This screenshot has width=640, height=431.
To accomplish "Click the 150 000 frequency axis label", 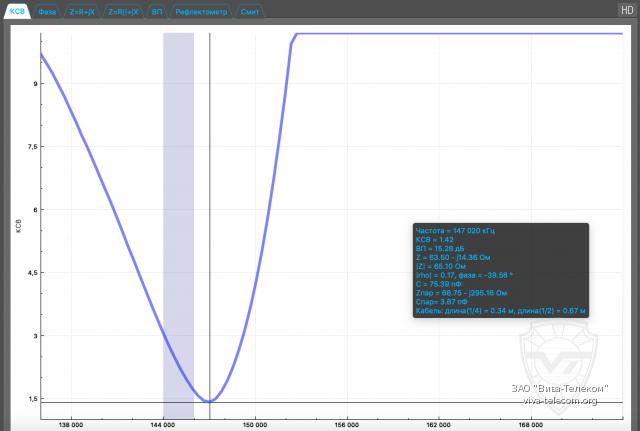I will tap(255, 425).
